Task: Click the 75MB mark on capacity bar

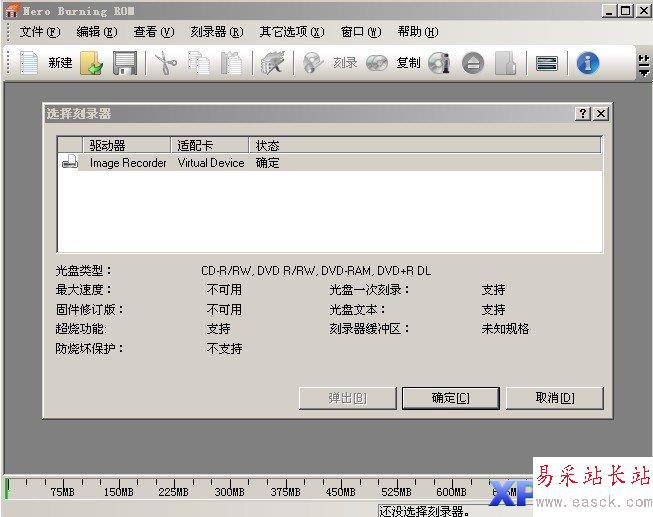Action: (x=62, y=492)
